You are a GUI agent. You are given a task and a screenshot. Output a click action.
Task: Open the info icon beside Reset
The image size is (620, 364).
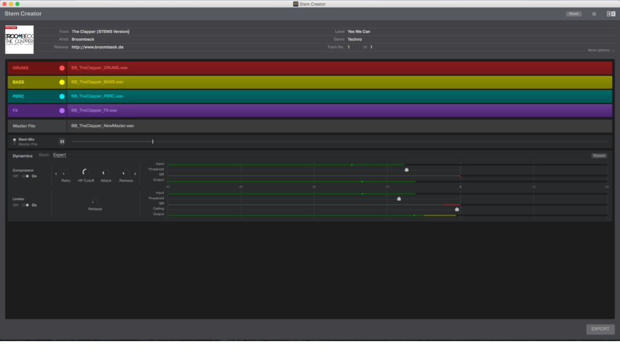594,14
